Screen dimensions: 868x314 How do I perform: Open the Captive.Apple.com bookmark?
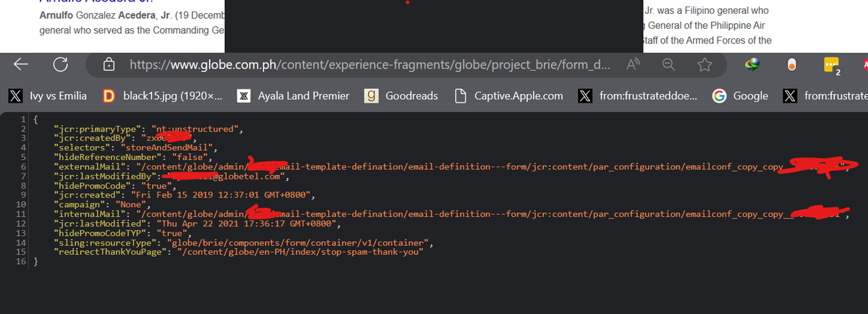(509, 96)
